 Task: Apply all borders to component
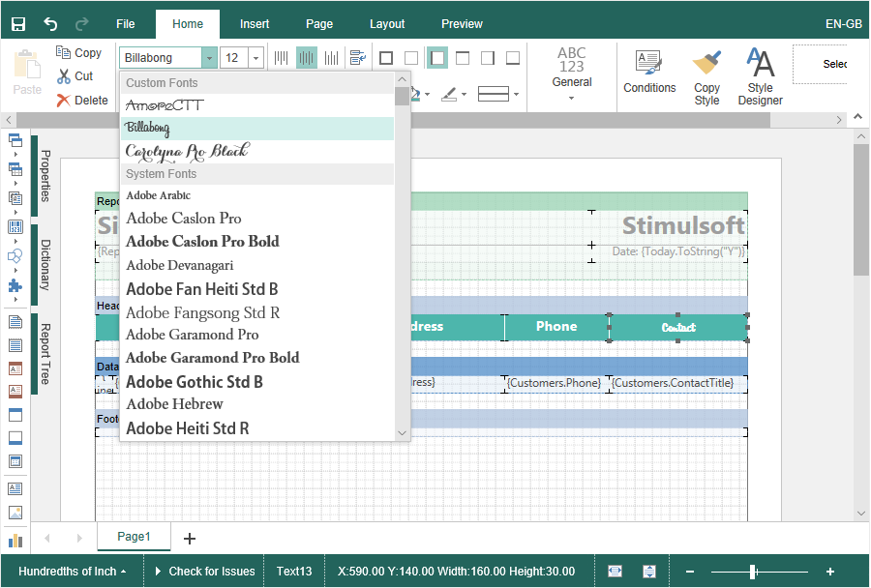pyautogui.click(x=386, y=58)
